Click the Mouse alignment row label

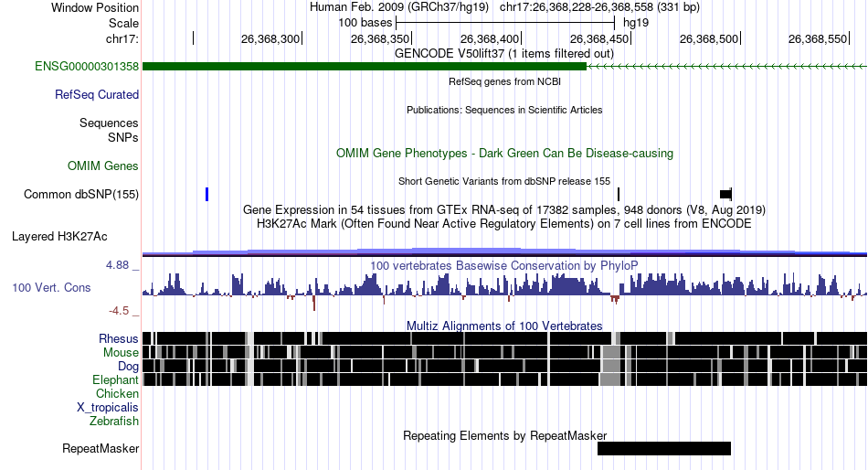click(x=121, y=353)
